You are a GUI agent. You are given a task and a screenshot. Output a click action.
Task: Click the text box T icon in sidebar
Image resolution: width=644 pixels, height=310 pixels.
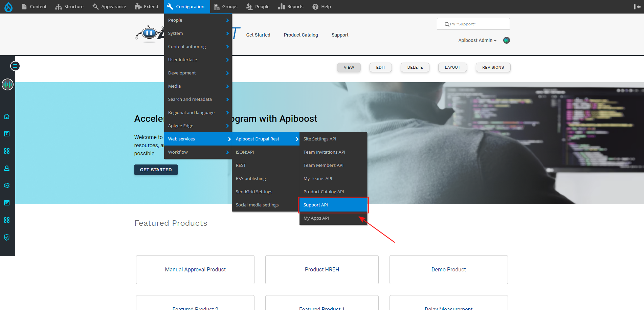(x=7, y=134)
